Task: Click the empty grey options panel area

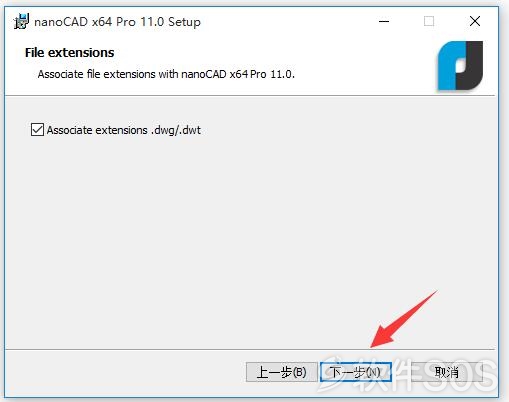Action: click(x=250, y=233)
